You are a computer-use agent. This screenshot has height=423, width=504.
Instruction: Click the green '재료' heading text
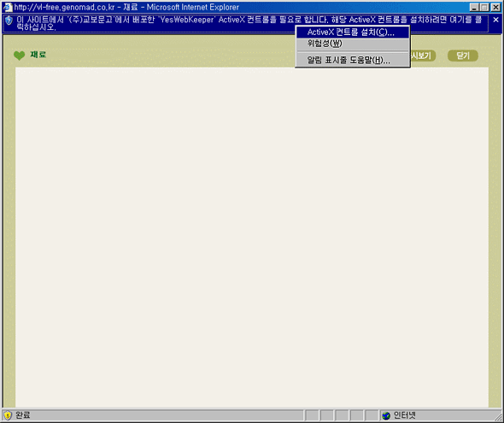(x=38, y=55)
